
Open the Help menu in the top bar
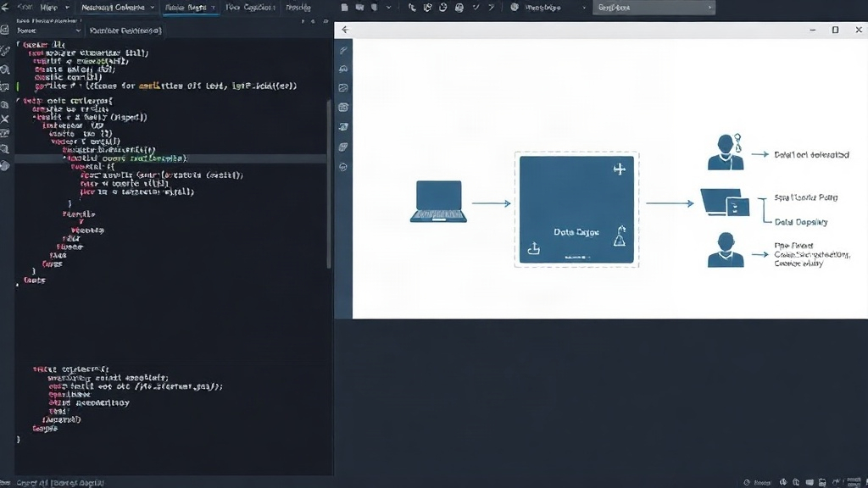48,7
